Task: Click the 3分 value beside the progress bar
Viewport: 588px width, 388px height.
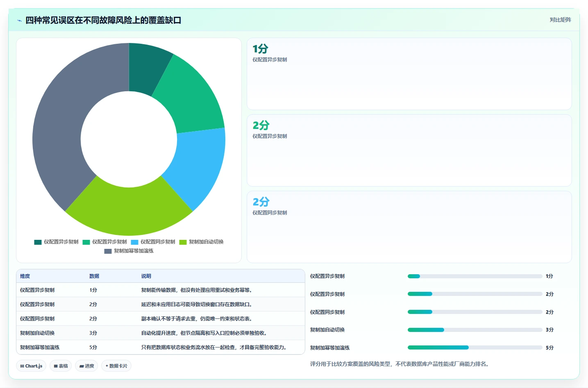Action: pos(549,330)
